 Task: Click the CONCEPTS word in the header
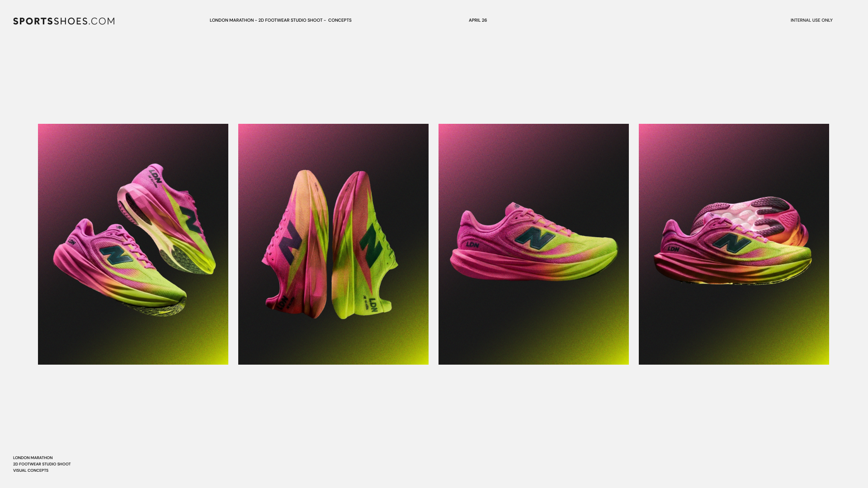[x=340, y=20]
